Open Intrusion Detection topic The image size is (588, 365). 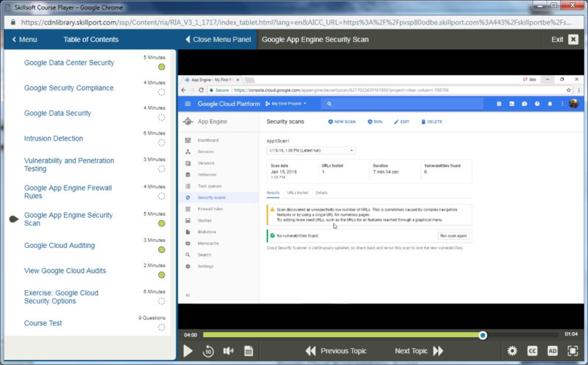pos(53,138)
